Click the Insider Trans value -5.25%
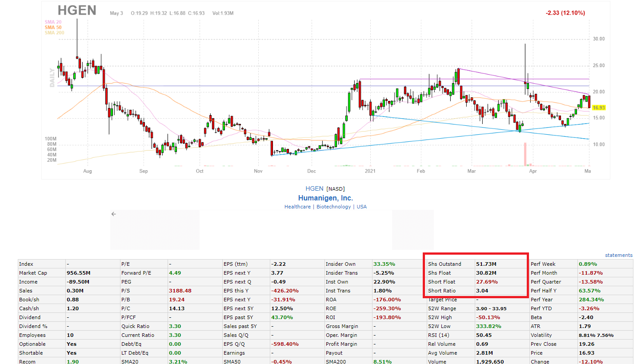This screenshot has width=637, height=364. click(384, 273)
